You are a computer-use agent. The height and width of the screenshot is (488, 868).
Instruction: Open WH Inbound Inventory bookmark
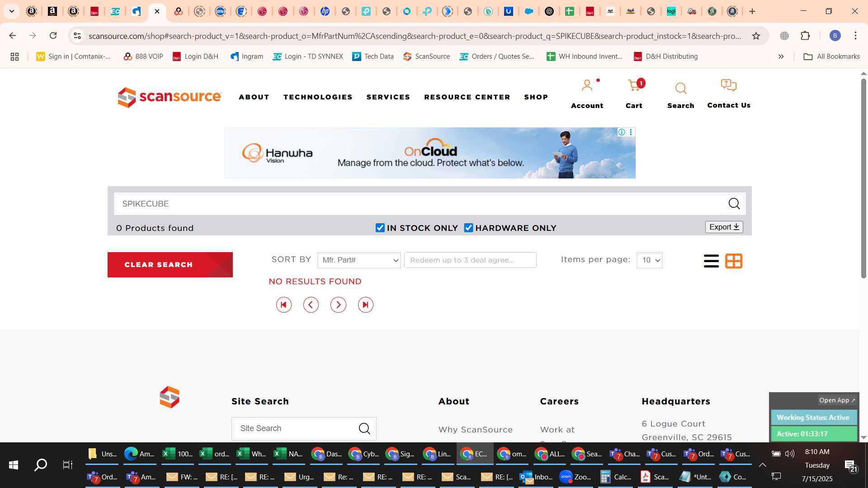585,56
